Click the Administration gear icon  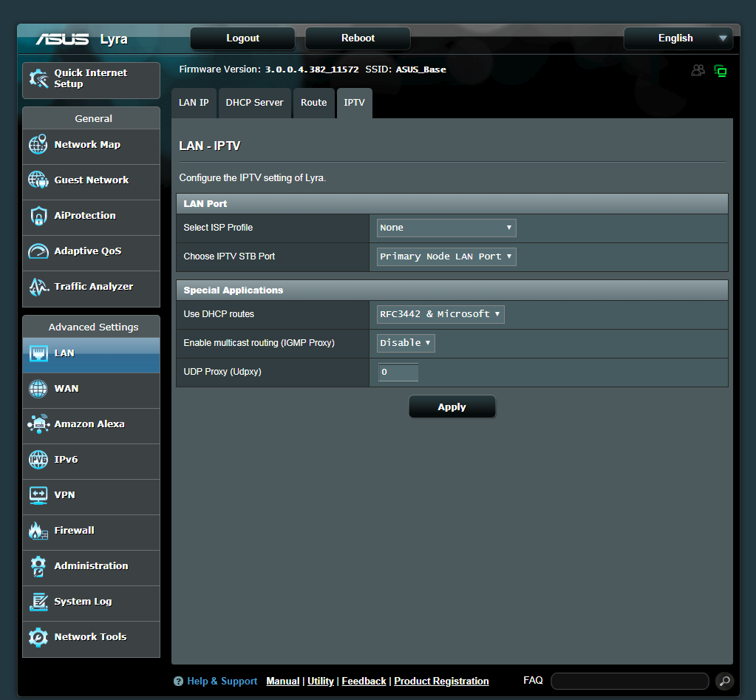tap(38, 566)
